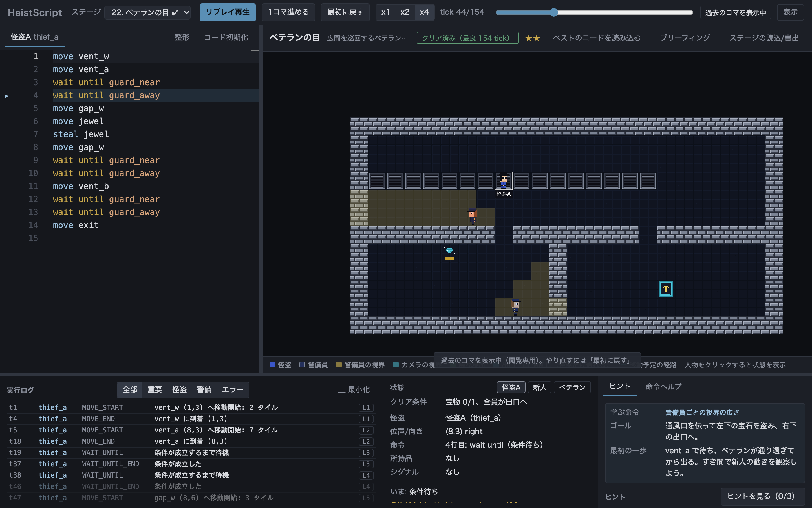Click log row t18 vent_a に到着
Screen dimensions: 812x508
[191, 441]
